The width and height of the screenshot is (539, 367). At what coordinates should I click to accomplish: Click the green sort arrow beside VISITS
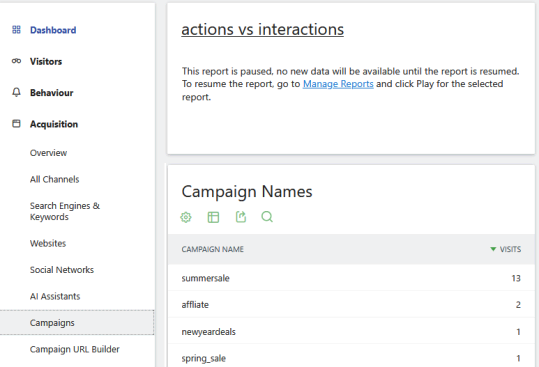493,249
